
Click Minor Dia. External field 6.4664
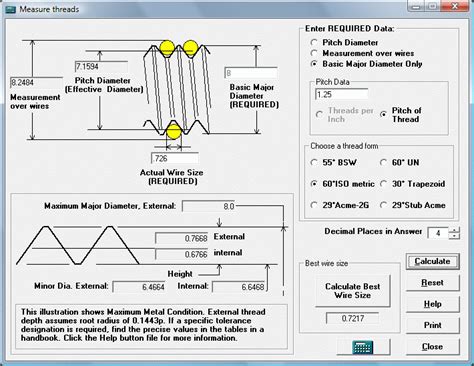click(139, 287)
